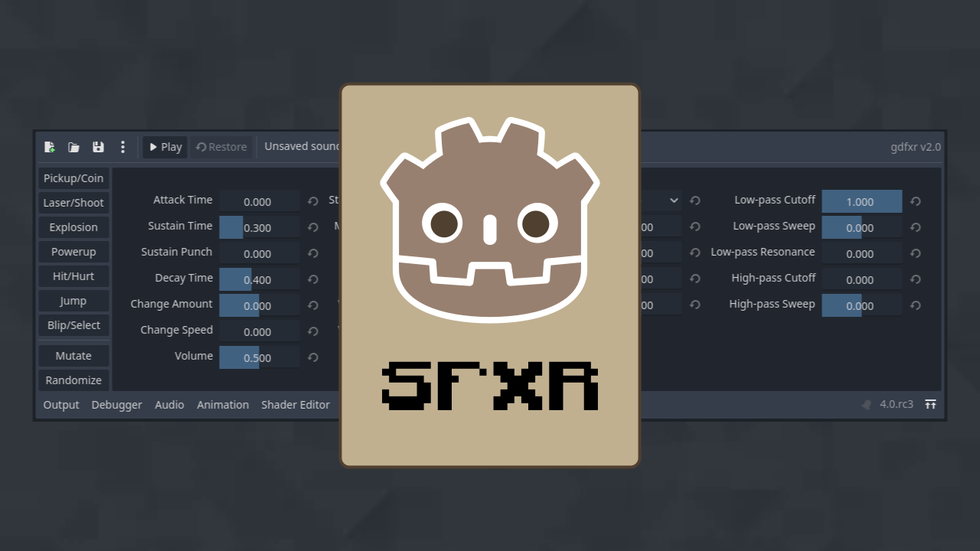Reset Low-pass Cutoff using its revert icon

point(915,201)
